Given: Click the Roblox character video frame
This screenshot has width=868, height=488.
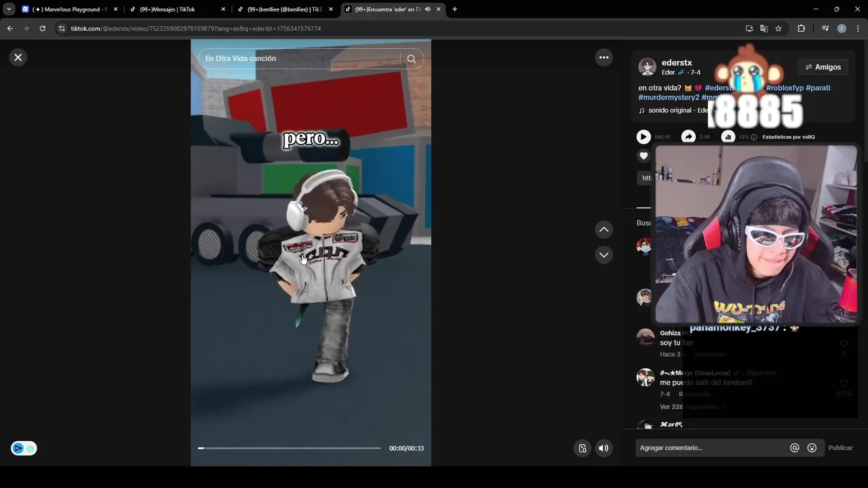Looking at the screenshot, I should [x=311, y=252].
